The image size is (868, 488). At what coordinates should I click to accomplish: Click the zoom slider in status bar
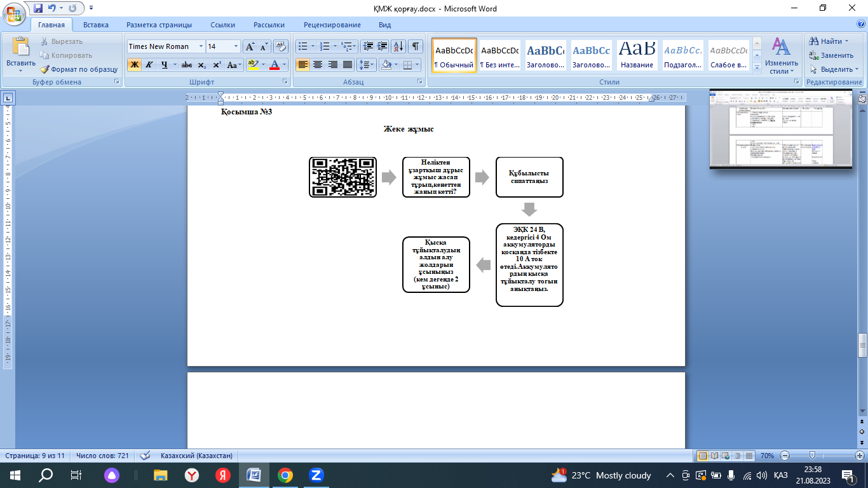[x=812, y=456]
